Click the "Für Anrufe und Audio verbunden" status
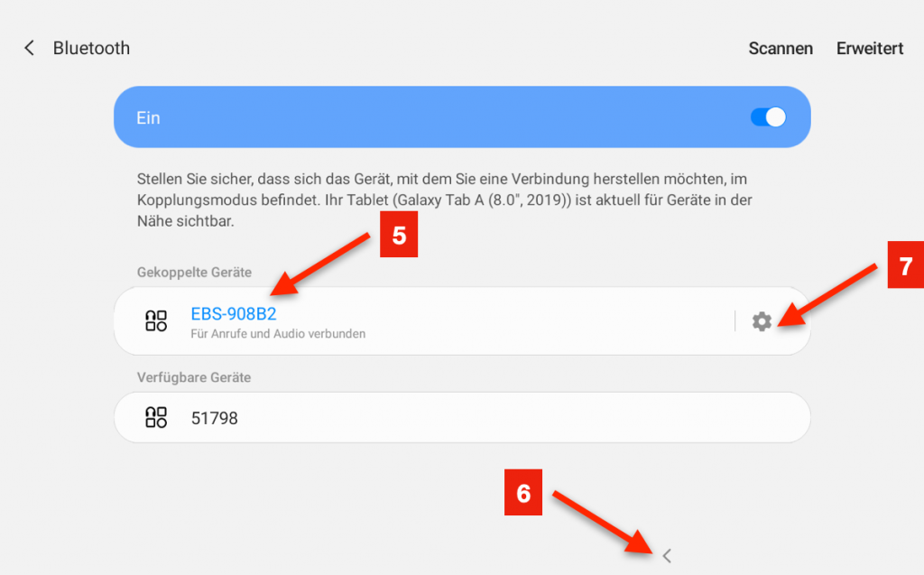 click(x=278, y=334)
